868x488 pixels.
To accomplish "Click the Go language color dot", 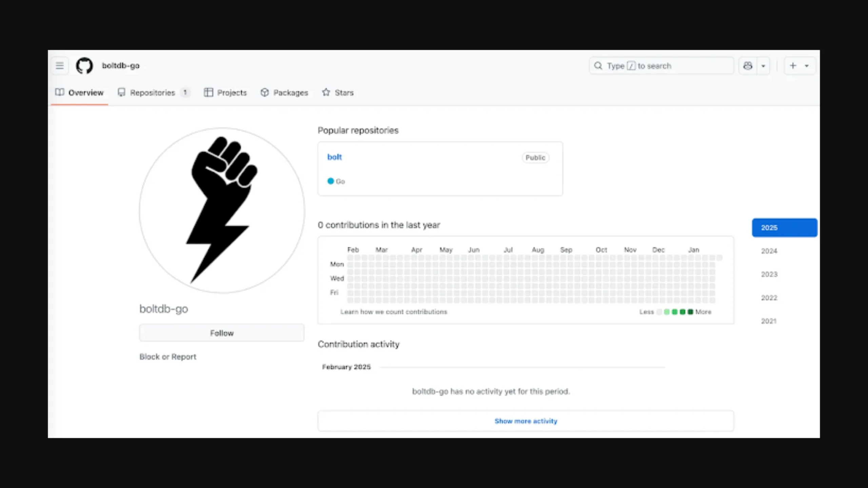I will click(331, 181).
